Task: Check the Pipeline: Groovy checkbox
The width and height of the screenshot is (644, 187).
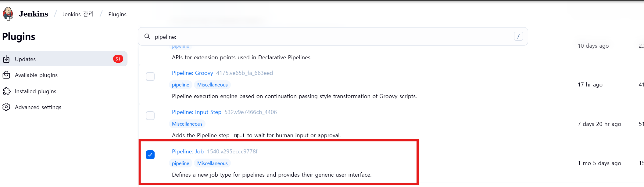Action: (x=150, y=76)
